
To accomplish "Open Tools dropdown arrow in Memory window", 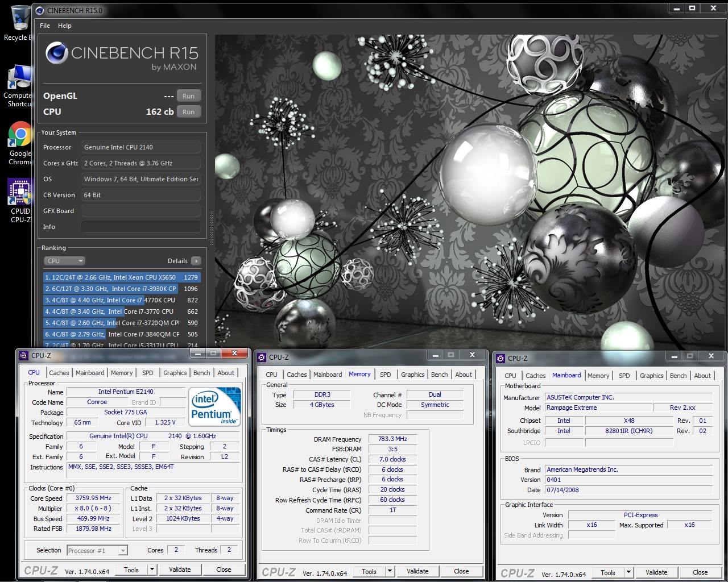I will coord(390,571).
